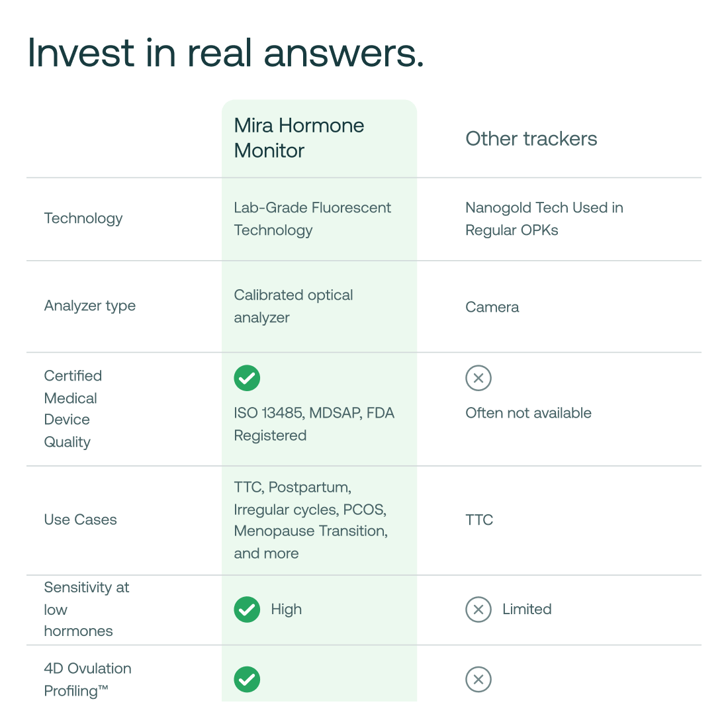Click Certified Medical Device Quality label
The width and height of the screenshot is (728, 728).
click(x=73, y=408)
